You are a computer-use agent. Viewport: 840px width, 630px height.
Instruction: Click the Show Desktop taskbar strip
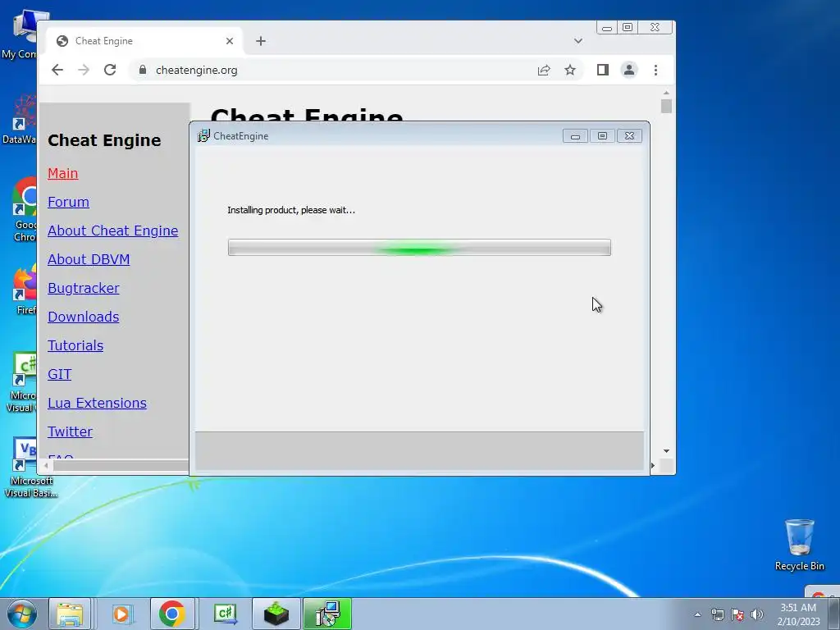pyautogui.click(x=833, y=614)
